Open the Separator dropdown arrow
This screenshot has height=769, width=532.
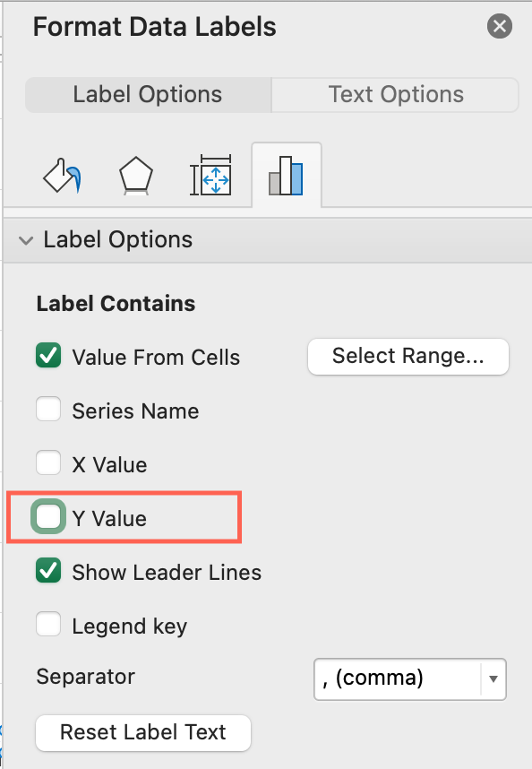click(x=493, y=678)
